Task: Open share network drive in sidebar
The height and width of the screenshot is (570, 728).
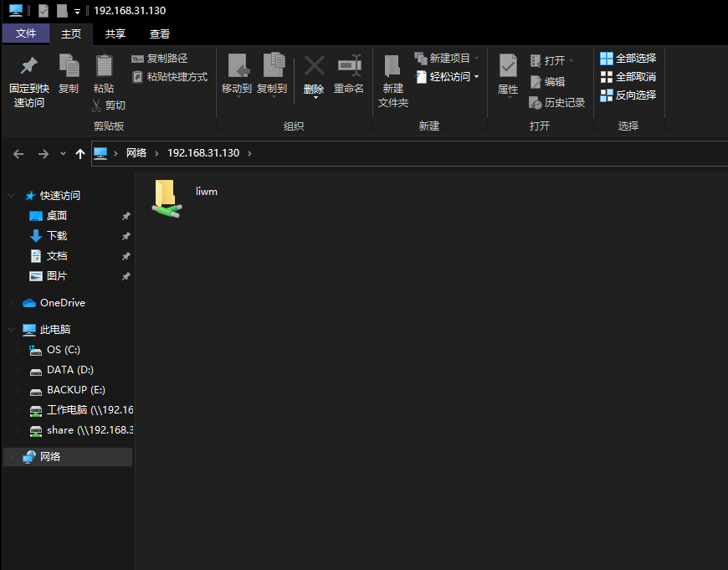Action: [x=81, y=430]
